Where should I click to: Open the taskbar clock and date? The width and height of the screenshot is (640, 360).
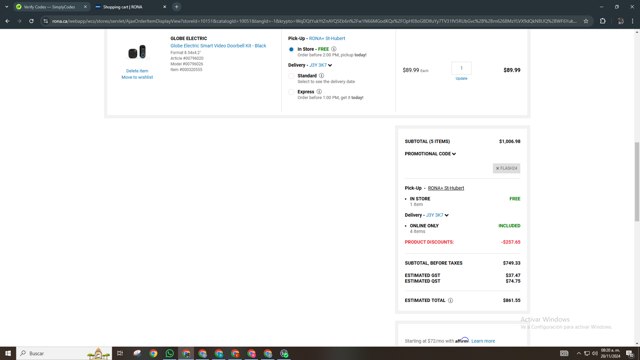[x=610, y=353]
